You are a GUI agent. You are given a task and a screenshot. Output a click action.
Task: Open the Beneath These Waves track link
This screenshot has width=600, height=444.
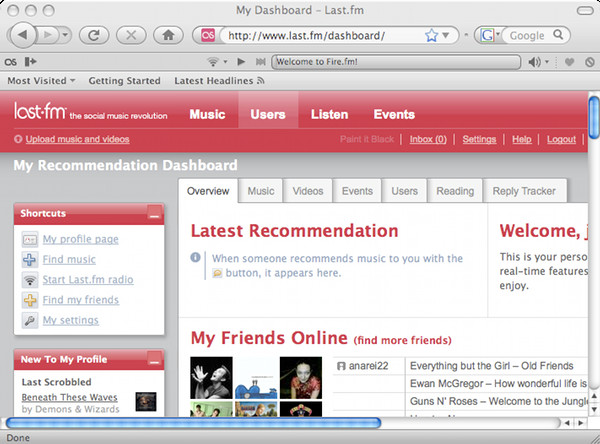(70, 397)
